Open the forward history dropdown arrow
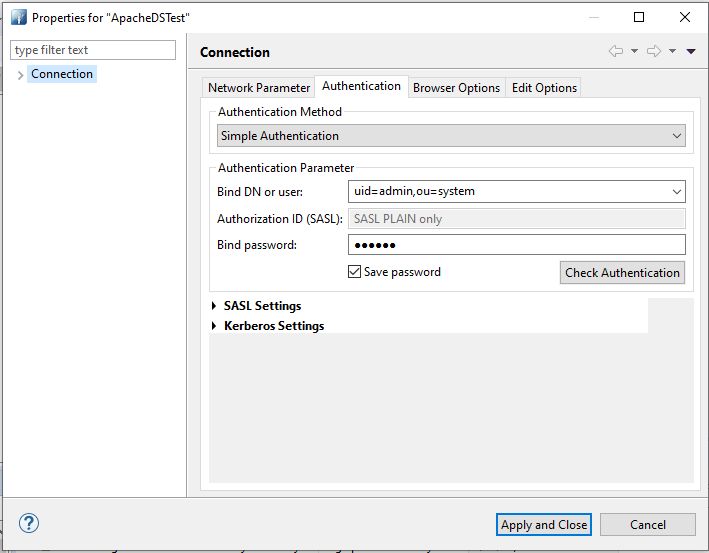This screenshot has height=553, width=709. pyautogui.click(x=672, y=51)
